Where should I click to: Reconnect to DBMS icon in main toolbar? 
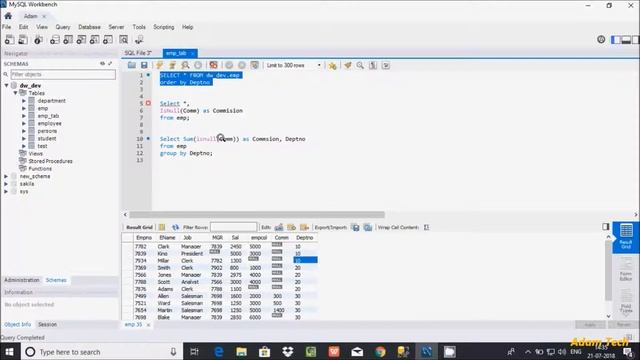139,40
